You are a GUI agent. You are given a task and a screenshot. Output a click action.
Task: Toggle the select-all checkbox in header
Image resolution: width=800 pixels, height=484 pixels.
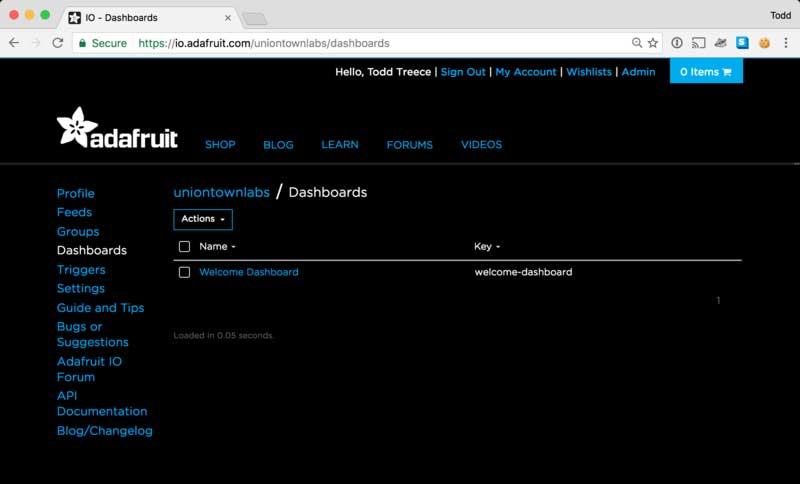point(184,246)
